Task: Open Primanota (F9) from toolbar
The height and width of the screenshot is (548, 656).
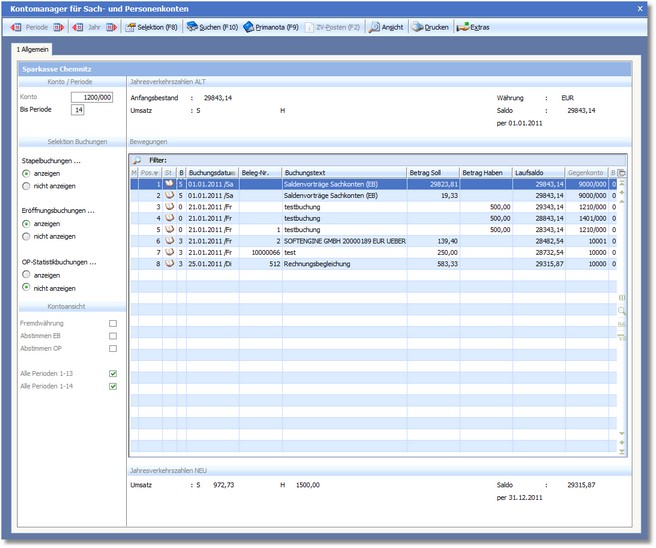Action: [273, 27]
